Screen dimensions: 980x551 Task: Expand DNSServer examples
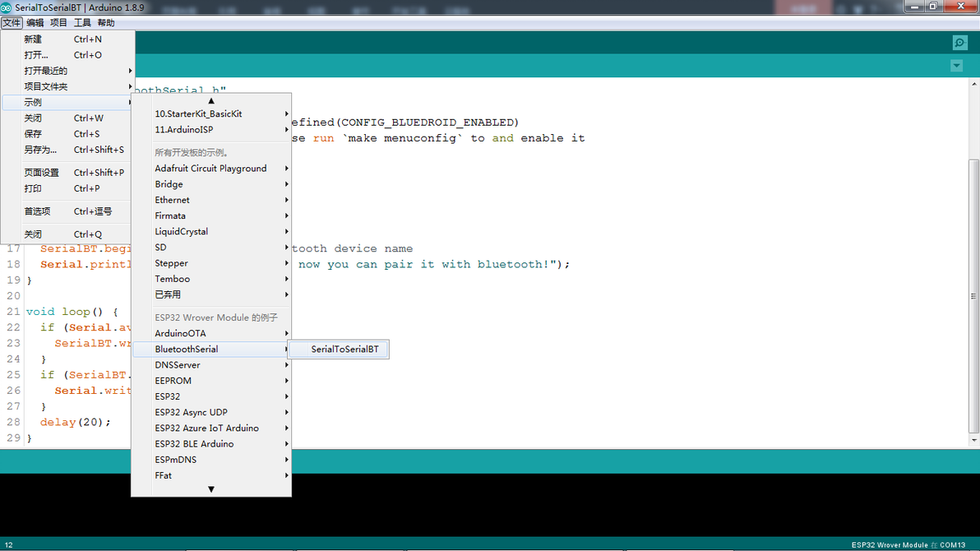(211, 364)
